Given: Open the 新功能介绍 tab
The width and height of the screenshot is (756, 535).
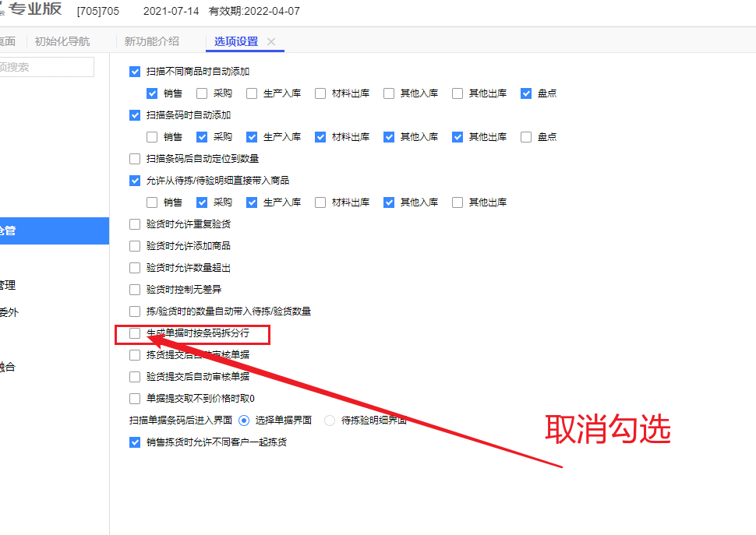Looking at the screenshot, I should tap(151, 41).
